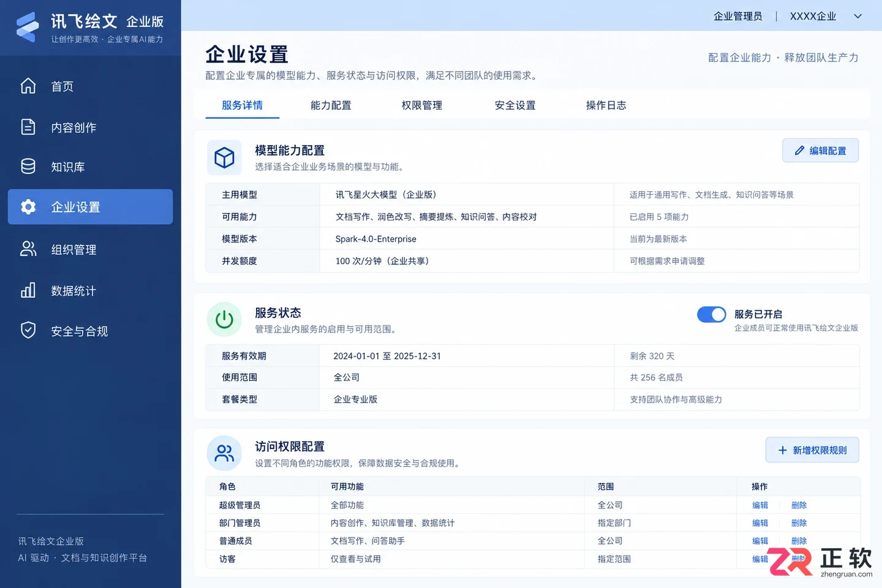Delete the 超级管理员 role
This screenshot has width=882, height=588.
coord(799,505)
